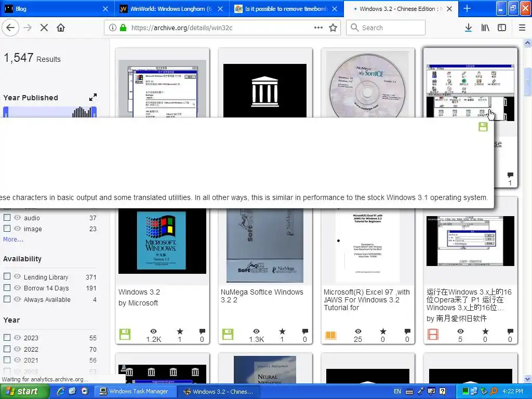Screen dimensions: 532x399
Task: Toggle the Firefox sidebar view
Action: (502, 28)
